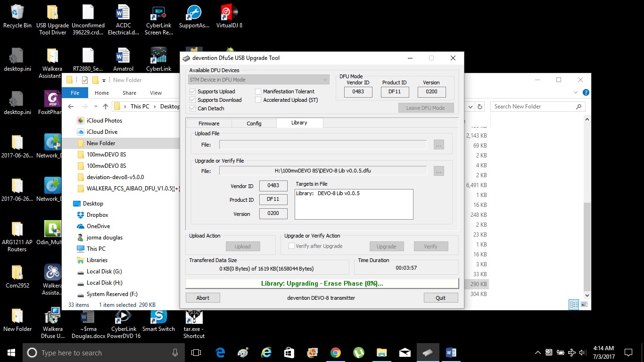Expand the Desktop node in the navigation pane
Screen dimensions: 644x362
coord(93,204)
